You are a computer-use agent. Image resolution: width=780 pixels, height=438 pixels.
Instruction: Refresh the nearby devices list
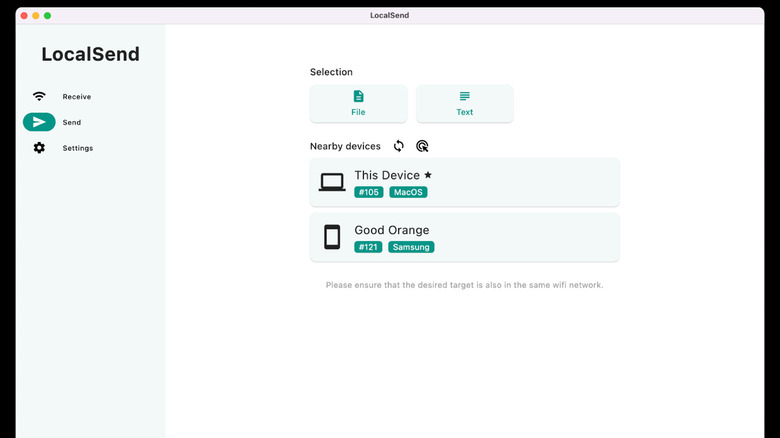point(398,146)
